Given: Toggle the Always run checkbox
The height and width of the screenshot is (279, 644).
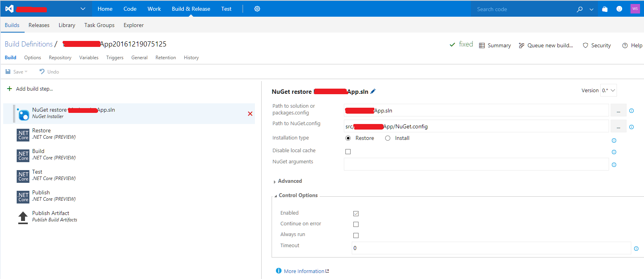Looking at the screenshot, I should point(356,235).
